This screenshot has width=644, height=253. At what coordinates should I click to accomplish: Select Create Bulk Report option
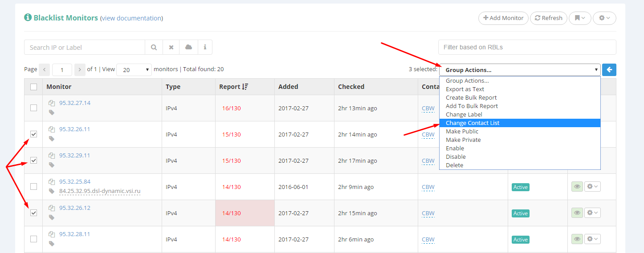point(520,97)
